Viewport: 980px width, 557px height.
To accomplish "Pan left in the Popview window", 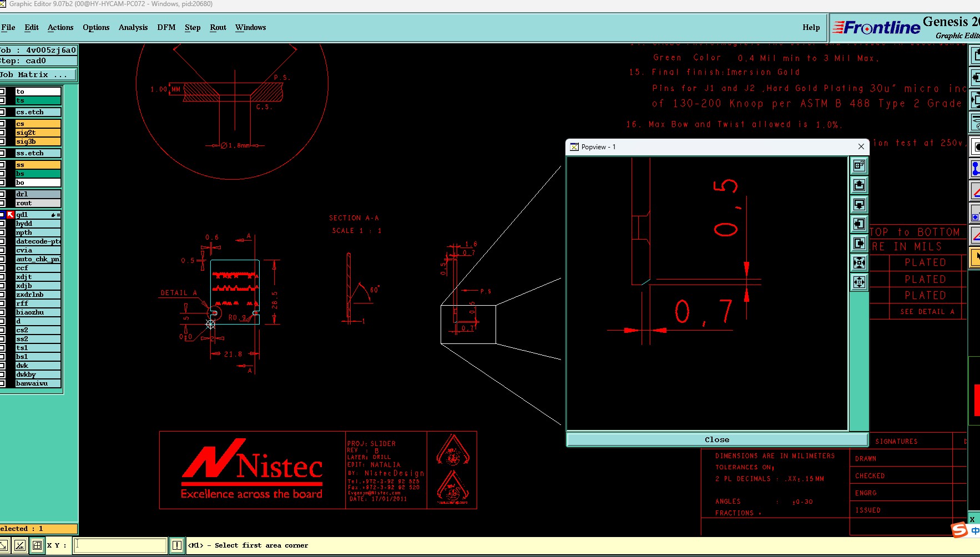I will (x=859, y=224).
